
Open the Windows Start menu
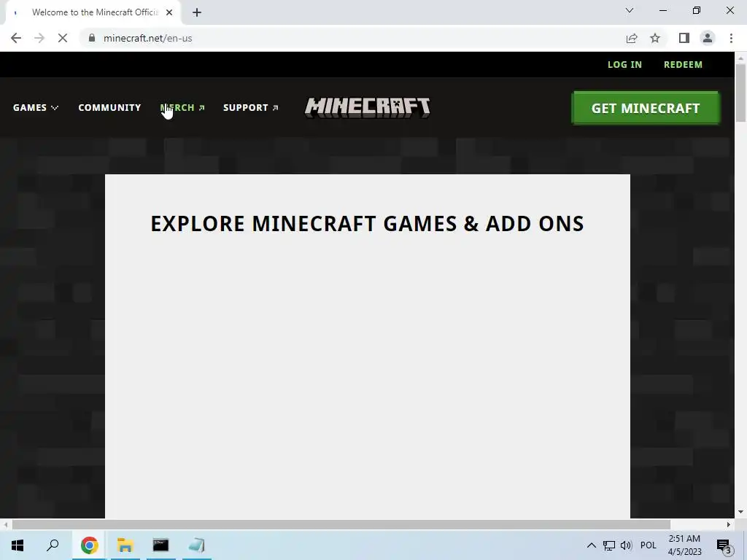[x=18, y=545]
